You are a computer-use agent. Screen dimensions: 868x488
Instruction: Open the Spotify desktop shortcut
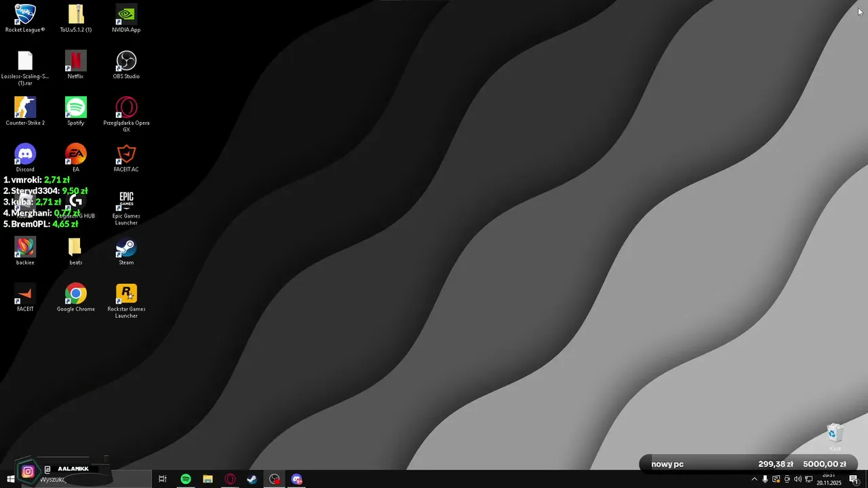pyautogui.click(x=76, y=111)
